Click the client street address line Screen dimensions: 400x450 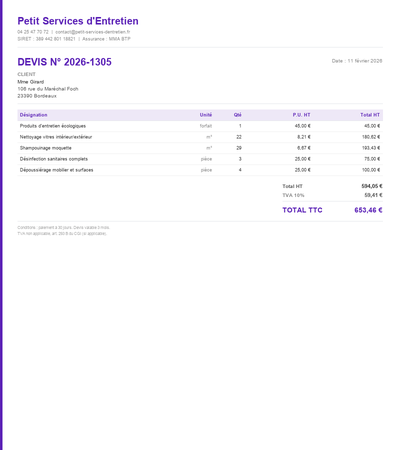click(x=48, y=89)
